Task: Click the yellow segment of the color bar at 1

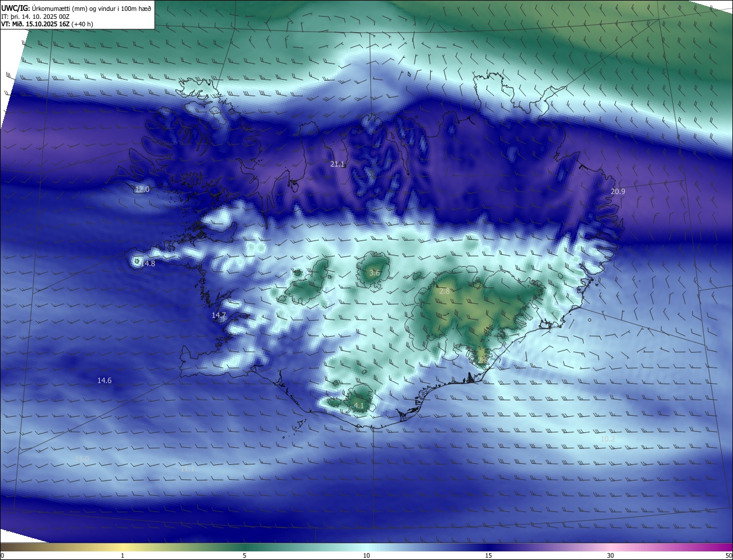Action: click(123, 547)
